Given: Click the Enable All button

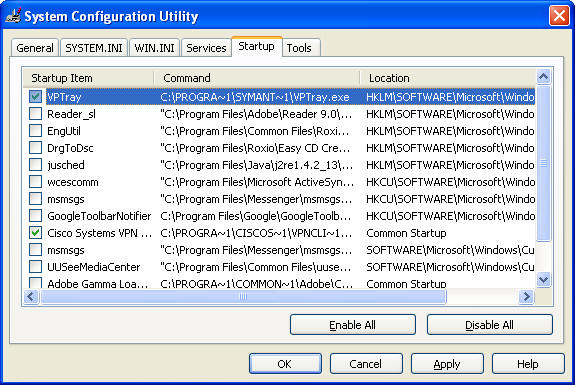Looking at the screenshot, I should [x=352, y=325].
